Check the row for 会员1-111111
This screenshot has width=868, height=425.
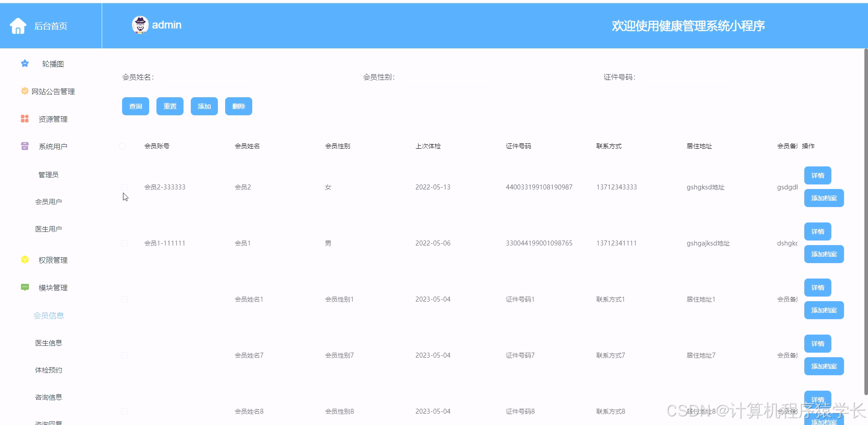pos(124,243)
